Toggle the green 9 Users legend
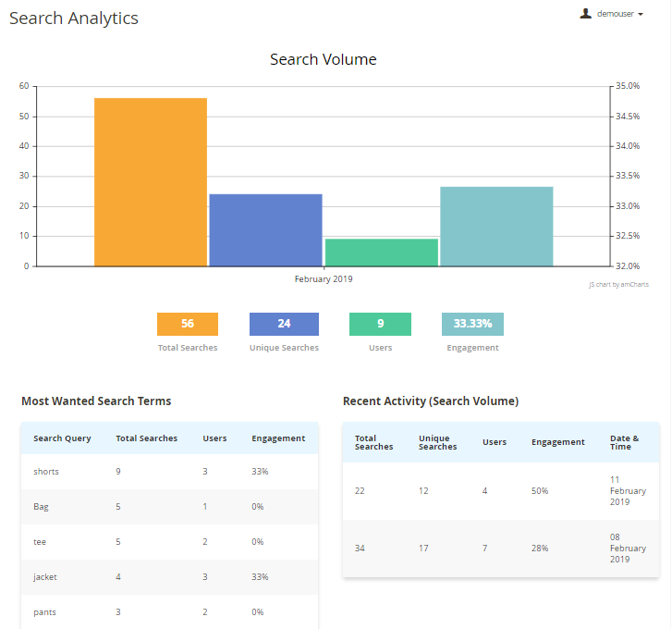 pos(380,324)
